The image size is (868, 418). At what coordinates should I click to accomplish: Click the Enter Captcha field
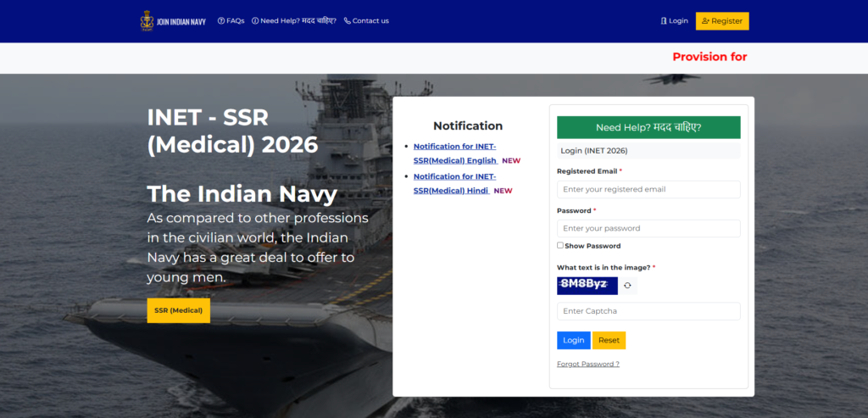(x=648, y=311)
